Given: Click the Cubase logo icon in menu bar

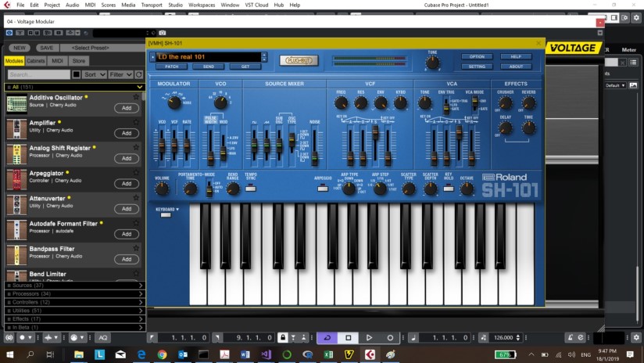Looking at the screenshot, I should click(x=7, y=5).
